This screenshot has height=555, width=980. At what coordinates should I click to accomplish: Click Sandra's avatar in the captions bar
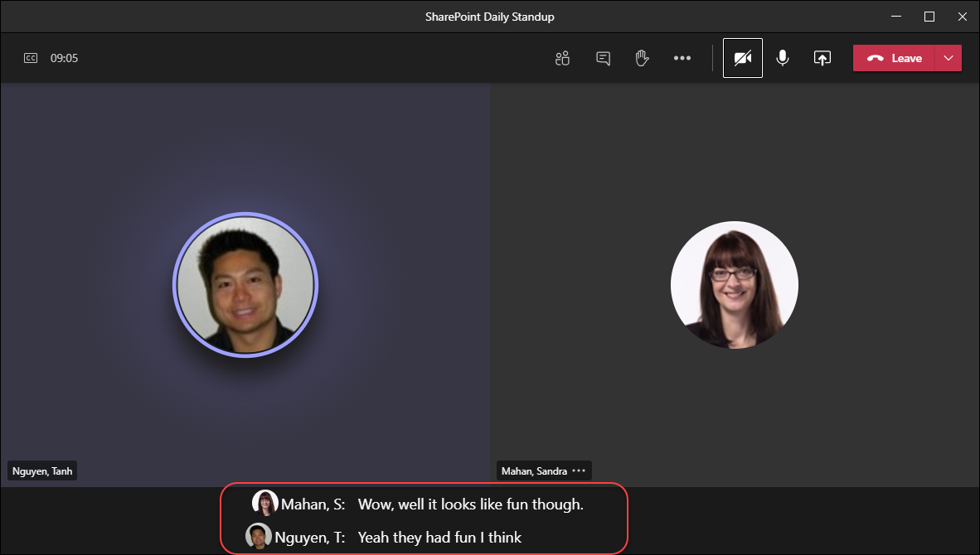pyautogui.click(x=265, y=503)
